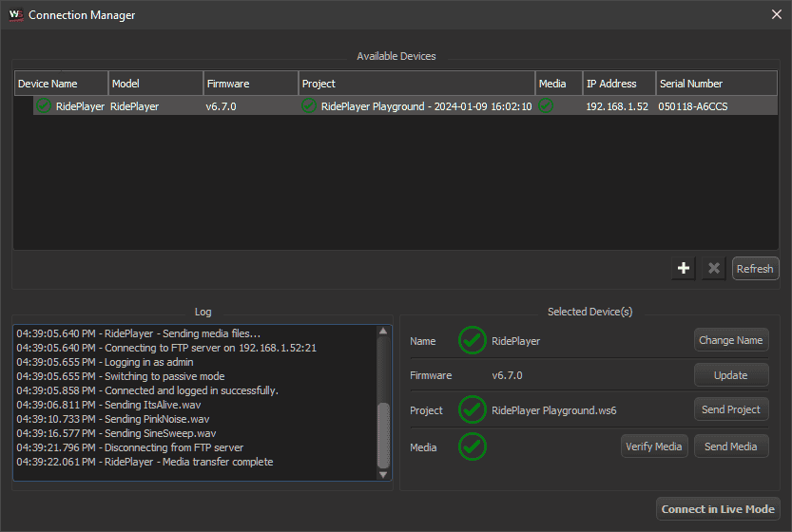Verify Media on selected device
792x532 pixels.
654,446
